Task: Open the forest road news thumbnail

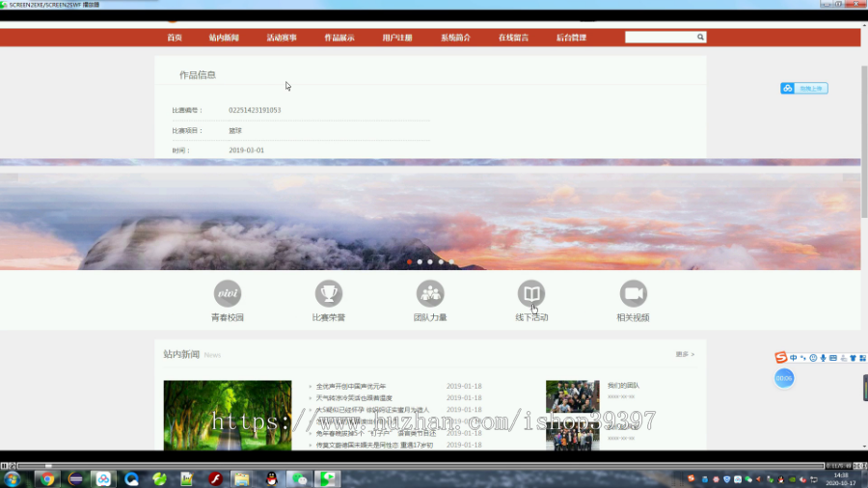Action: (x=228, y=415)
